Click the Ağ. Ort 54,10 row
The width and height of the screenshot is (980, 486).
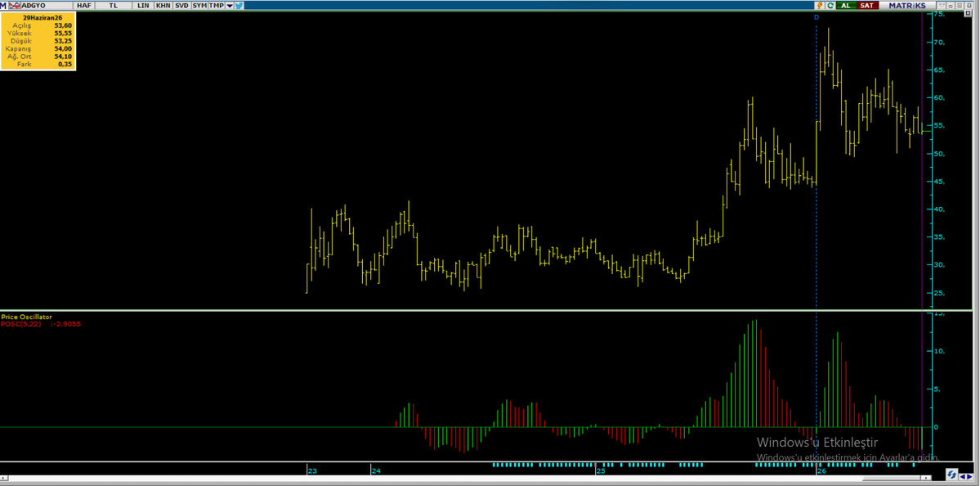(38, 56)
